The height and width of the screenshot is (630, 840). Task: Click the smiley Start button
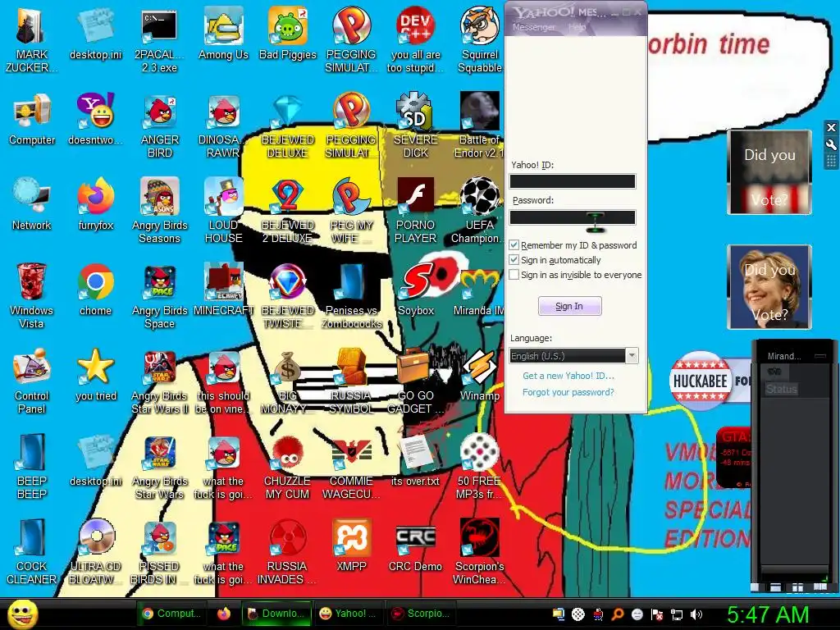pos(22,614)
